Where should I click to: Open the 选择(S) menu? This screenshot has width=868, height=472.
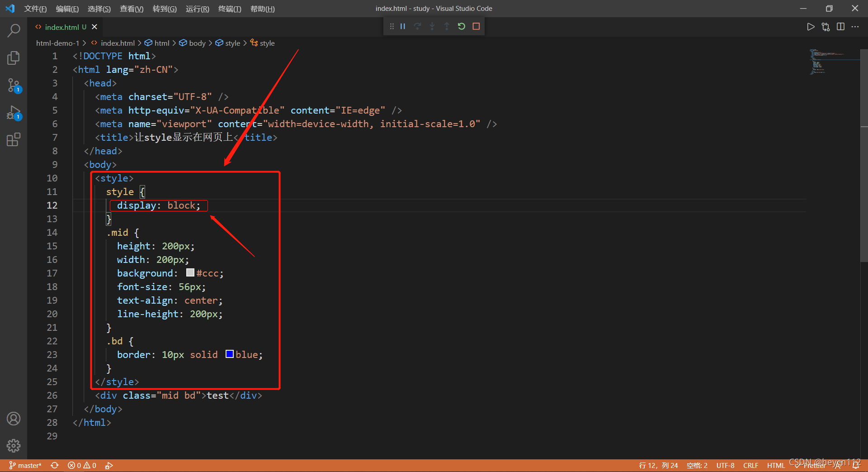click(99, 9)
